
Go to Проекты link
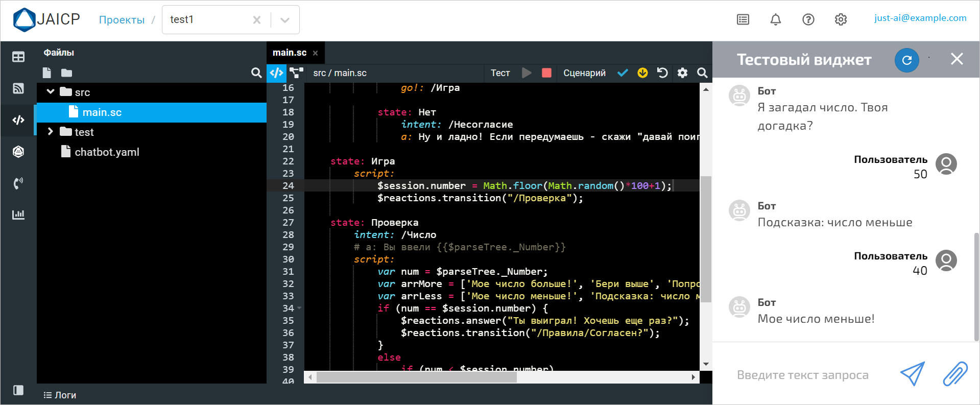(122, 20)
